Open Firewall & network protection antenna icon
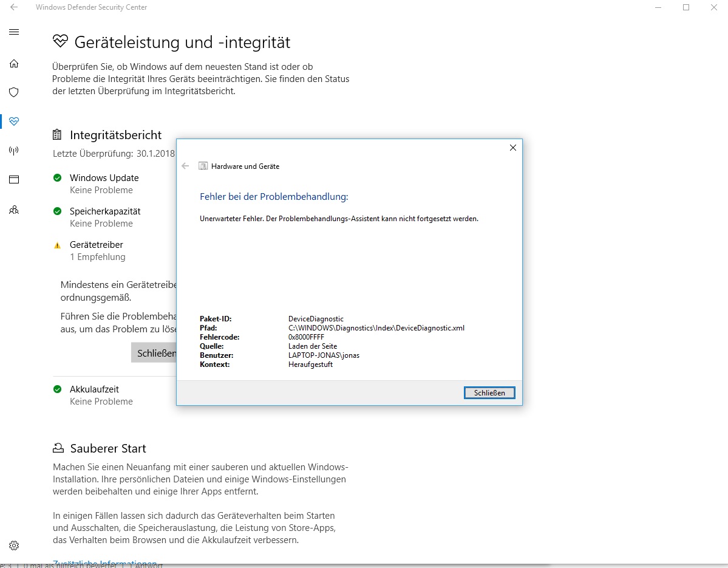728x568 pixels. tap(14, 151)
